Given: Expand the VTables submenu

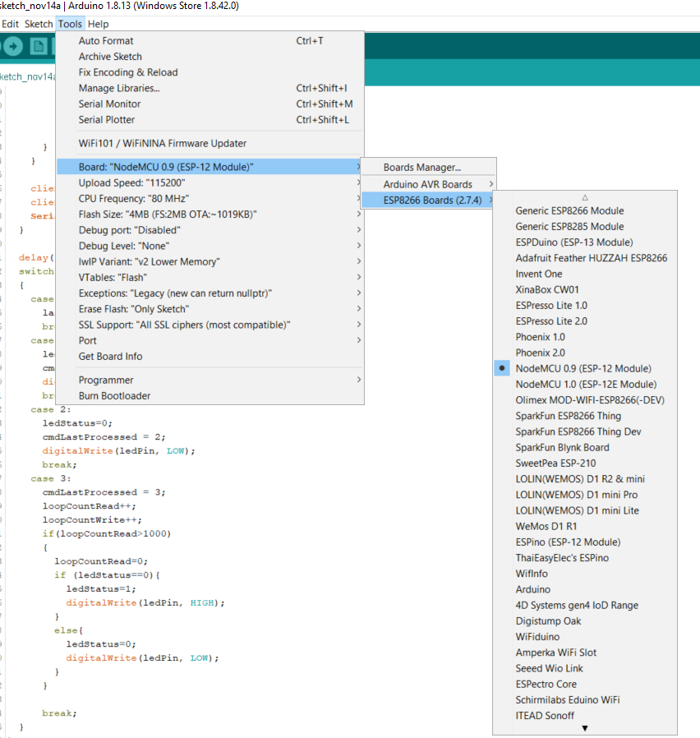Looking at the screenshot, I should coord(210,277).
